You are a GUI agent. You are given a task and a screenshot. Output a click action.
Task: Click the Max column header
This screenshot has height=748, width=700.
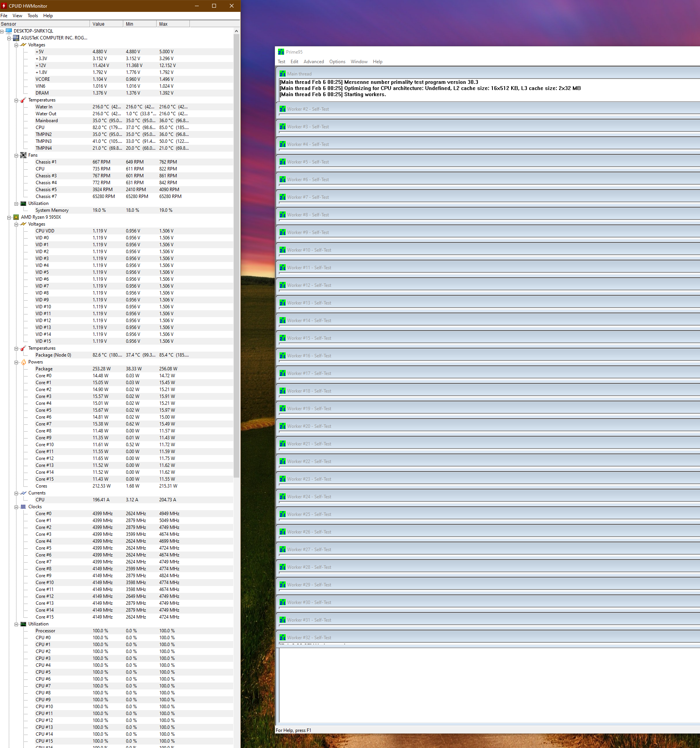[173, 24]
